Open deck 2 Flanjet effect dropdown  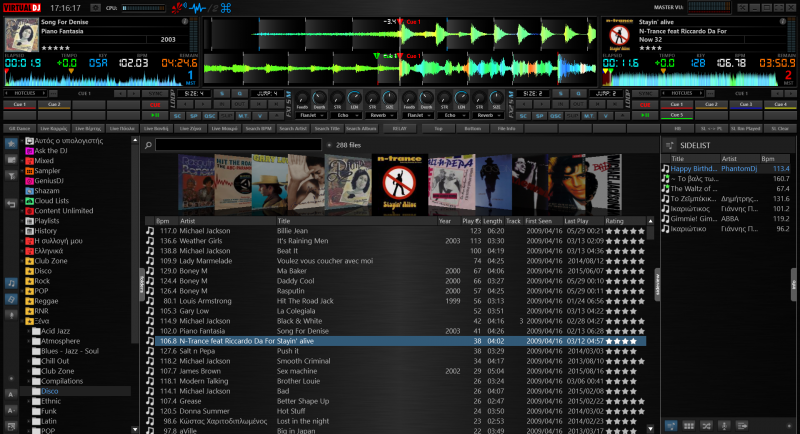[x=417, y=116]
